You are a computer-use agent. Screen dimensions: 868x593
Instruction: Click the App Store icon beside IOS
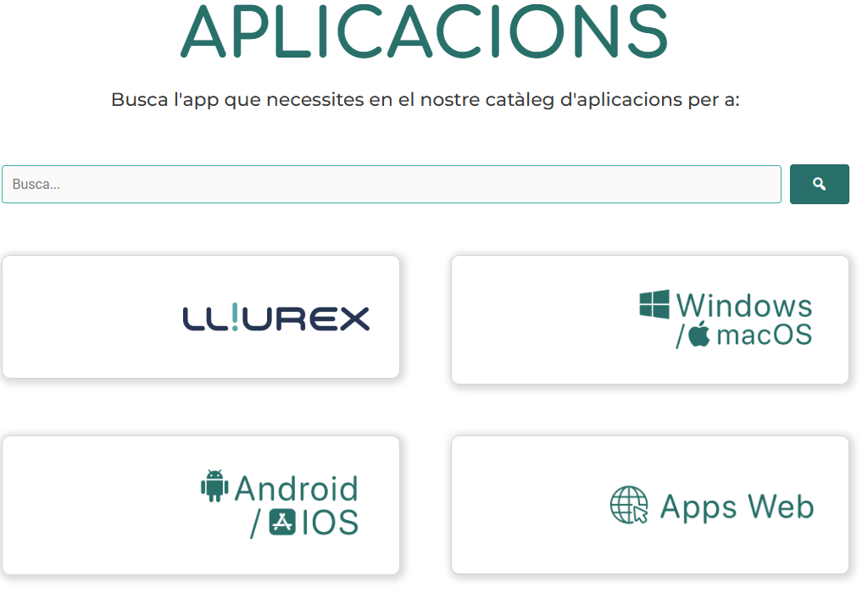click(282, 522)
